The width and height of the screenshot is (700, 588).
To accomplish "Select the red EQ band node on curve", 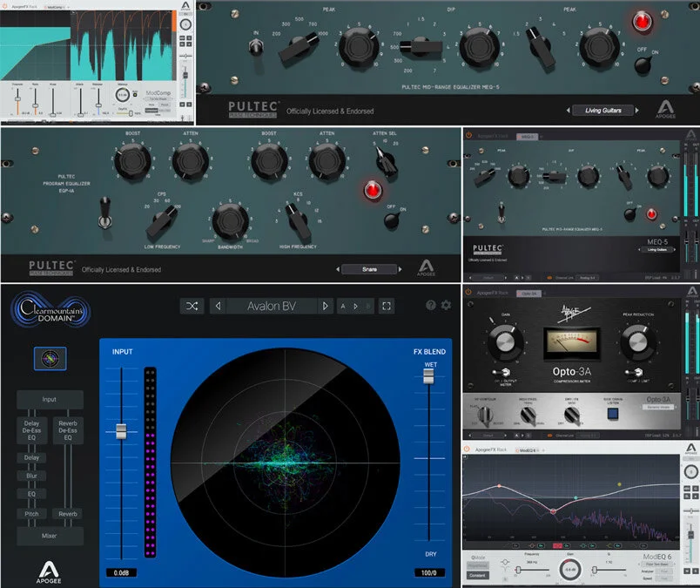I will [553, 510].
